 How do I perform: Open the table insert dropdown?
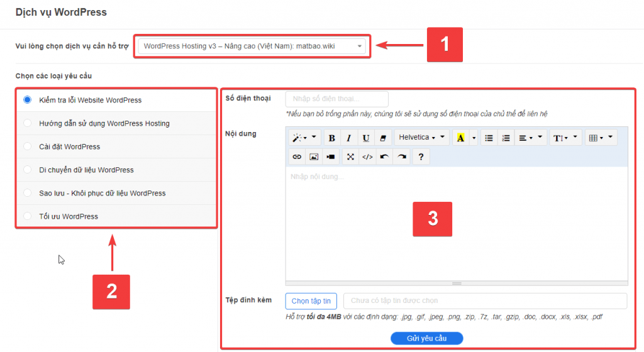click(600, 138)
